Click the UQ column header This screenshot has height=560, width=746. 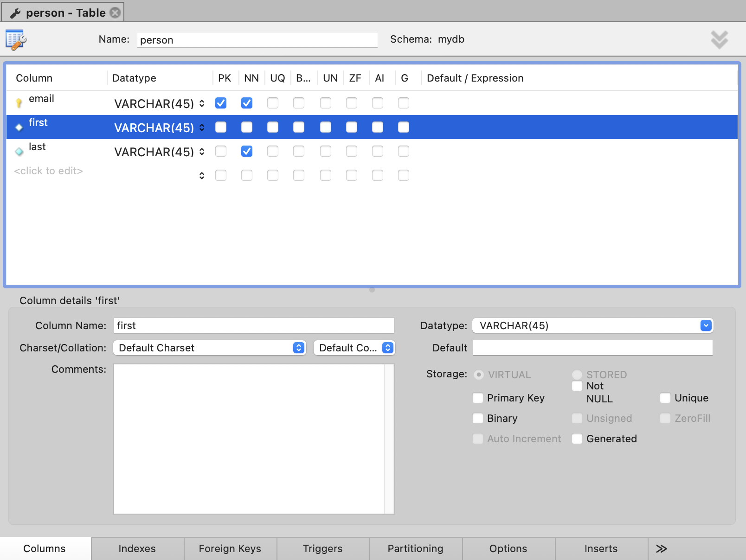(277, 78)
